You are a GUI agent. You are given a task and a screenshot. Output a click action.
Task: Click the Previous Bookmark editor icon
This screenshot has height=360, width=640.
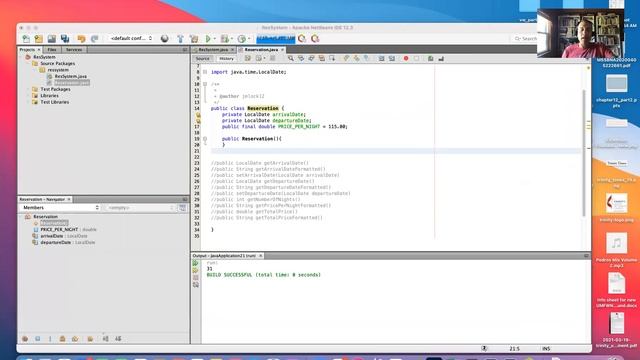pyautogui.click(x=346, y=59)
